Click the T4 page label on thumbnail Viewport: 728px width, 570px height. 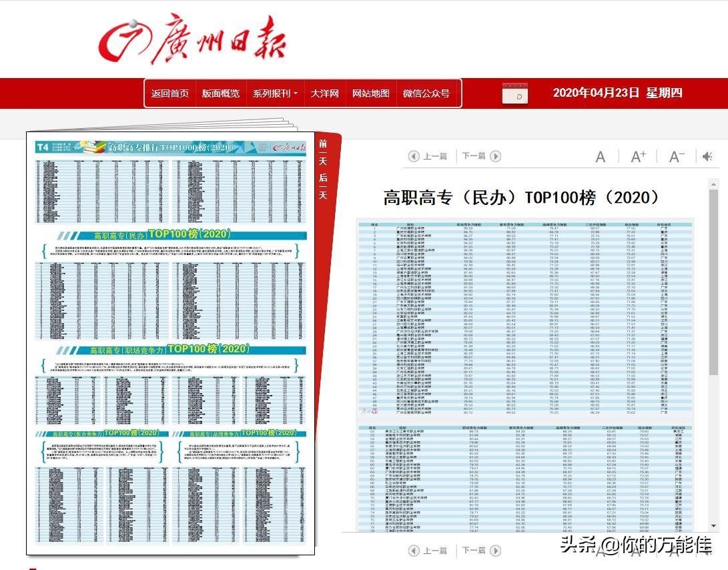coord(42,148)
